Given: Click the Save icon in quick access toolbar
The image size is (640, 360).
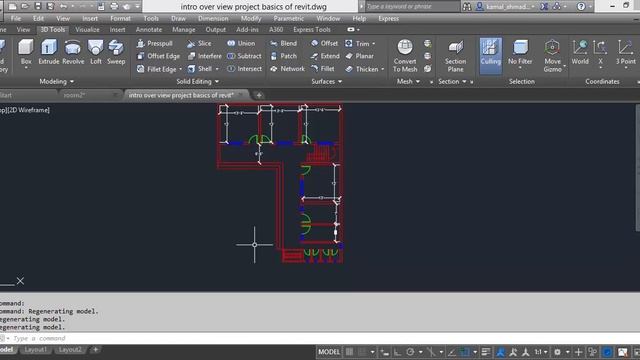Looking at the screenshot, I should pos(38,6).
